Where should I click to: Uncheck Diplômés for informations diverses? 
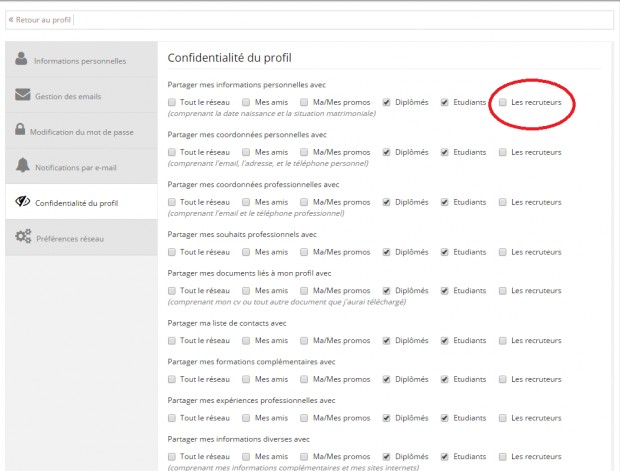coord(386,457)
